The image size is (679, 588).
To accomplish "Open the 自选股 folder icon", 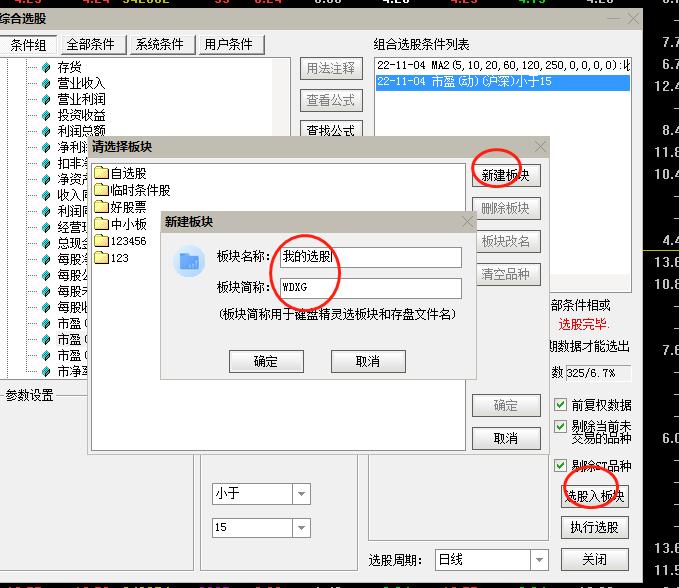I will (101, 173).
